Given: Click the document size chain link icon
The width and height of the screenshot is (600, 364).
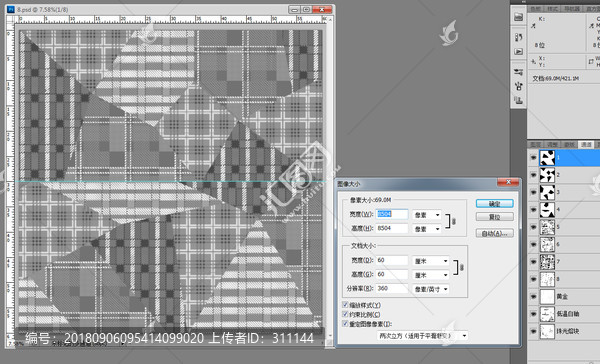Looking at the screenshot, I should point(462,267).
